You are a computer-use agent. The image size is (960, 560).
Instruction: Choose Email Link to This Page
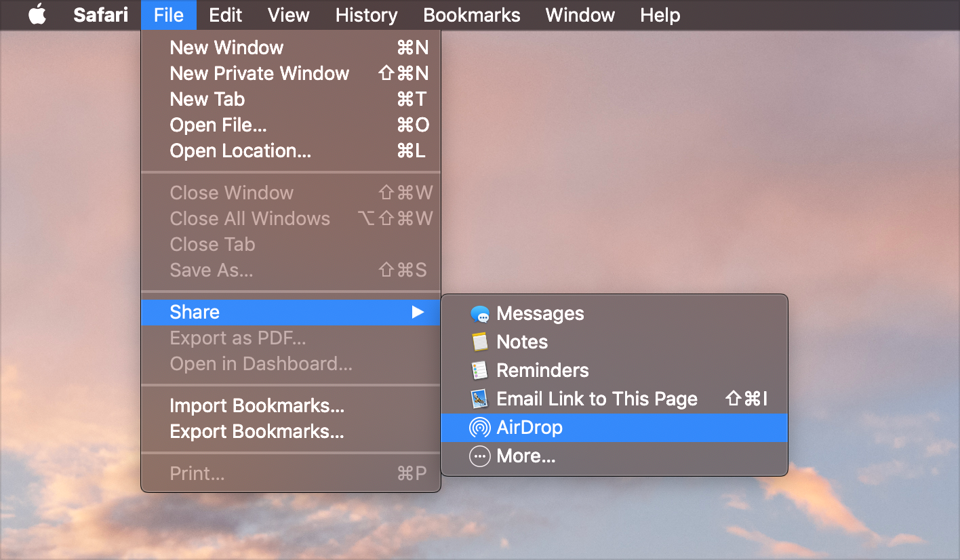click(597, 399)
